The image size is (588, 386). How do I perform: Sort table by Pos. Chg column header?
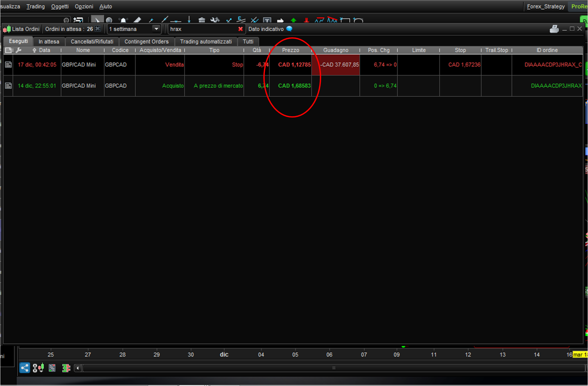click(379, 50)
